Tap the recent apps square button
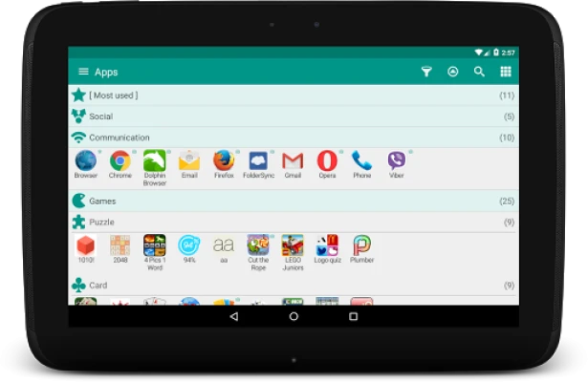 (x=353, y=316)
